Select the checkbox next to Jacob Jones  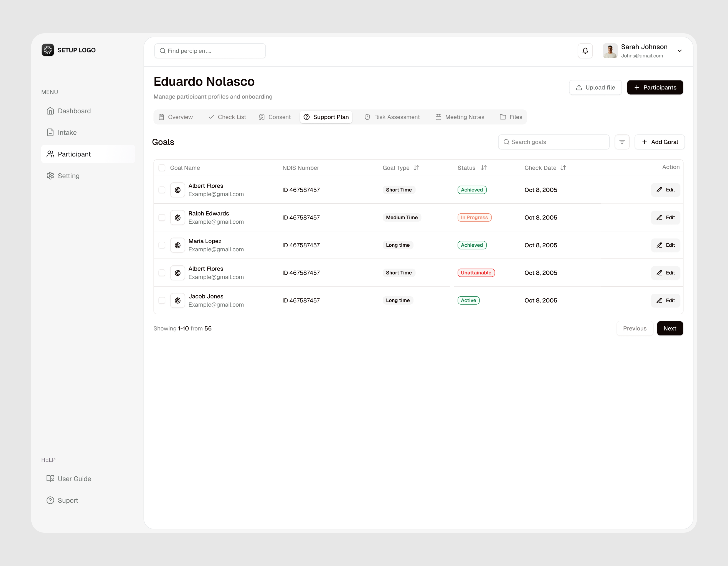162,300
